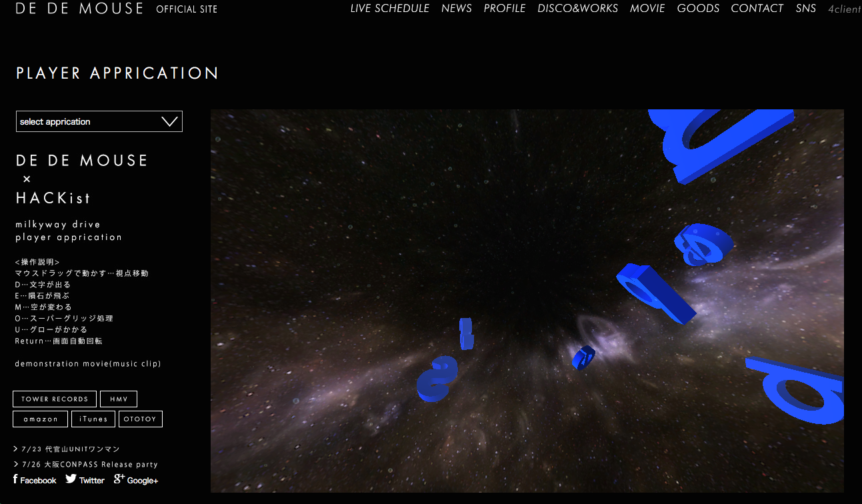Click the amazon store button
The width and height of the screenshot is (862, 504).
point(40,419)
